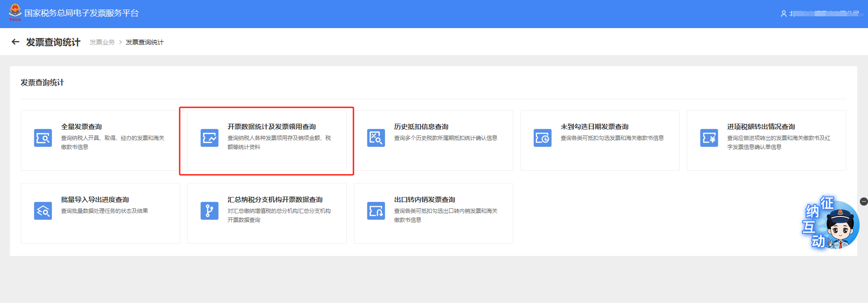Screen dimensions: 868x303
Task: Click description 查询纳税人开具、取得、经办的发票
Action: (113, 143)
